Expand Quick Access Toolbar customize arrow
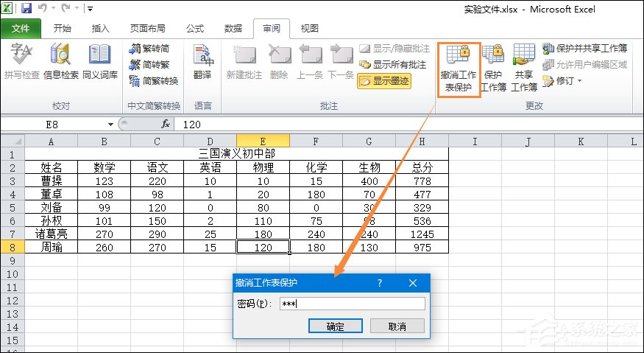 pyautogui.click(x=90, y=10)
